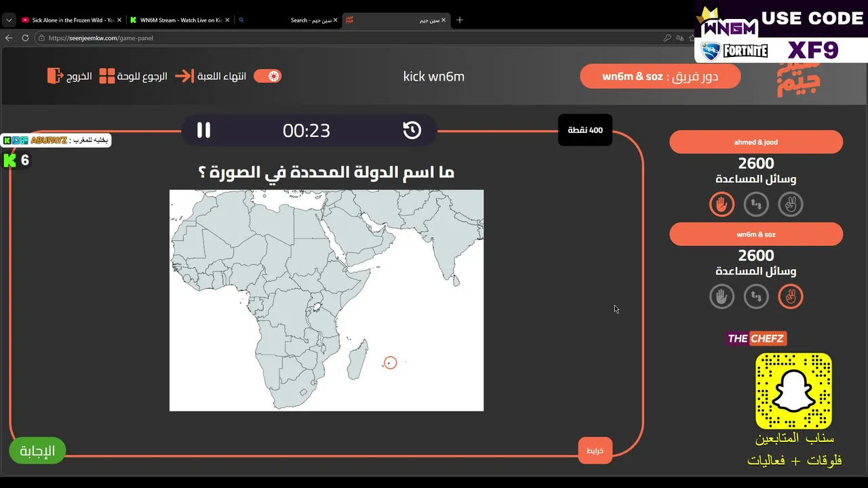The height and width of the screenshot is (488, 868).
Task: Pause the question countdown timer
Action: [x=203, y=130]
